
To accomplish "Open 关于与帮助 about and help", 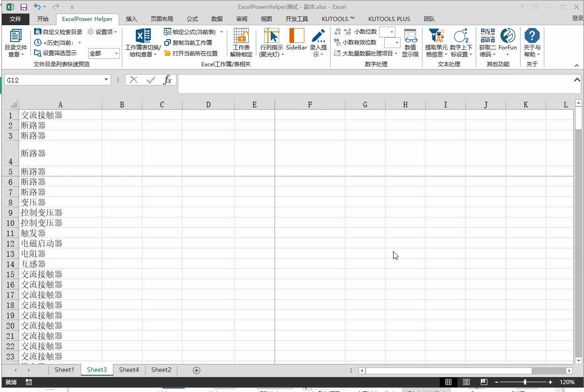I will 532,43.
